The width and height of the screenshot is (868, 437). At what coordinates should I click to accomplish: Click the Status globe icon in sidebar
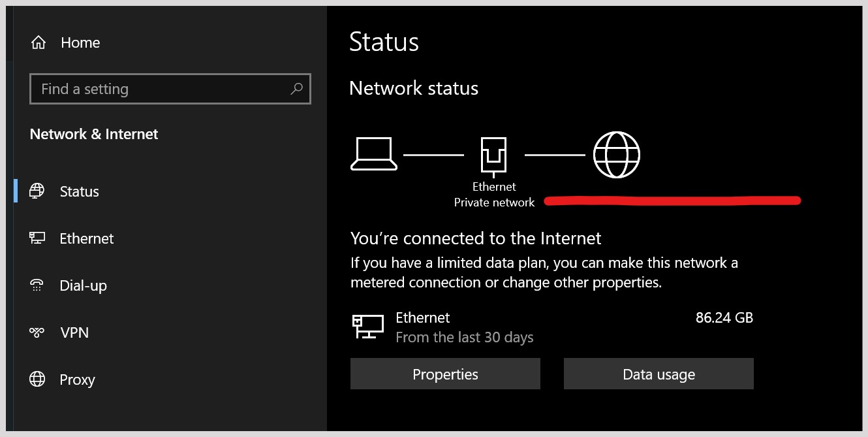point(37,191)
